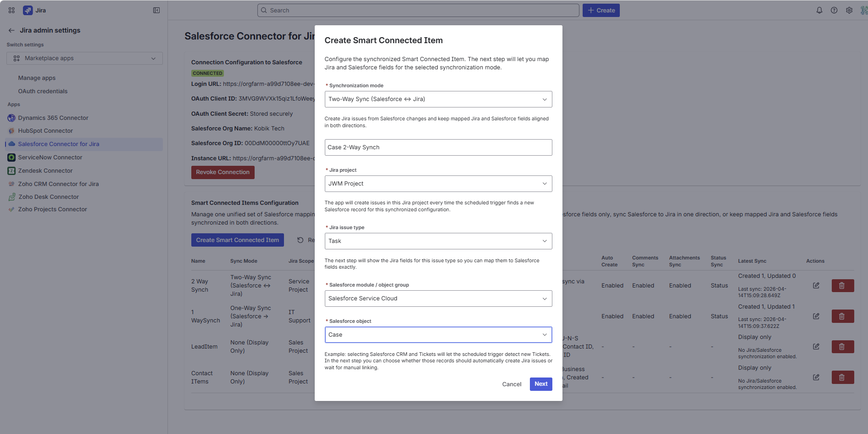This screenshot has width=868, height=434.
Task: Edit the LeadItem connected item
Action: pyautogui.click(x=816, y=347)
